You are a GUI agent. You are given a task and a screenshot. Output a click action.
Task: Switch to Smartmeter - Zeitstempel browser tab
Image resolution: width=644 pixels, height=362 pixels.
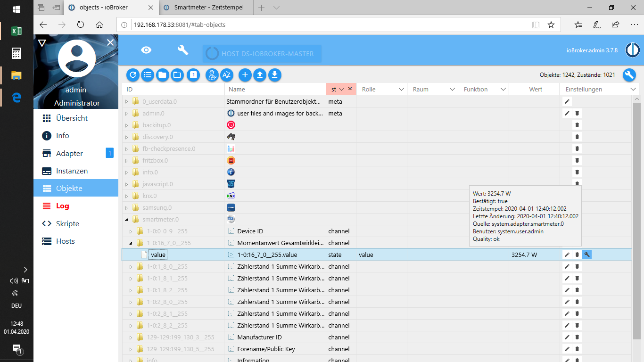[205, 8]
